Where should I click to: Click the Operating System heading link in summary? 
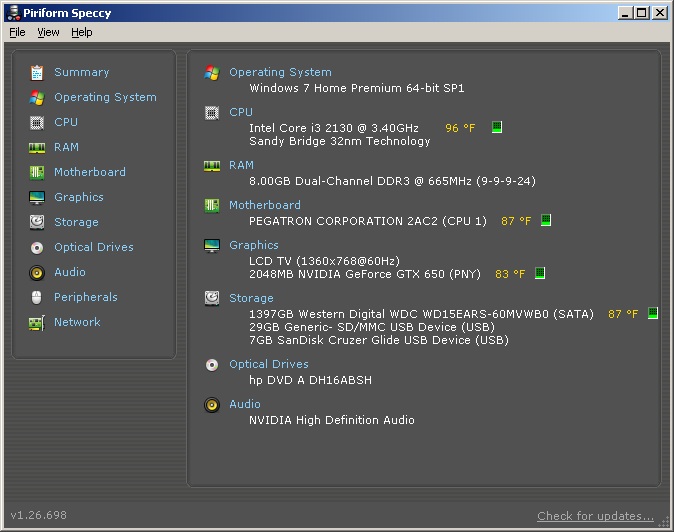(x=280, y=72)
